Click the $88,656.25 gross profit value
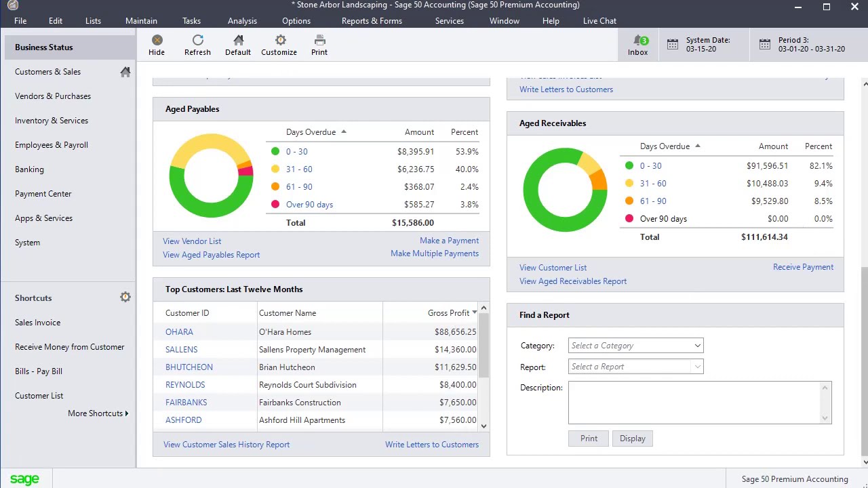The height and width of the screenshot is (488, 868). 455,332
